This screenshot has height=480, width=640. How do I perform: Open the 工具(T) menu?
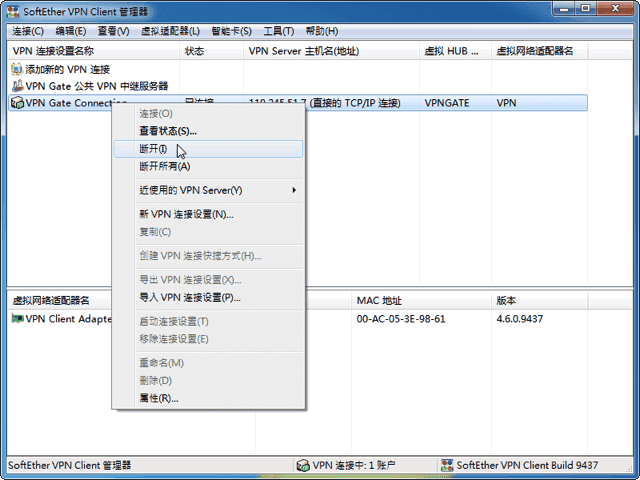(278, 31)
